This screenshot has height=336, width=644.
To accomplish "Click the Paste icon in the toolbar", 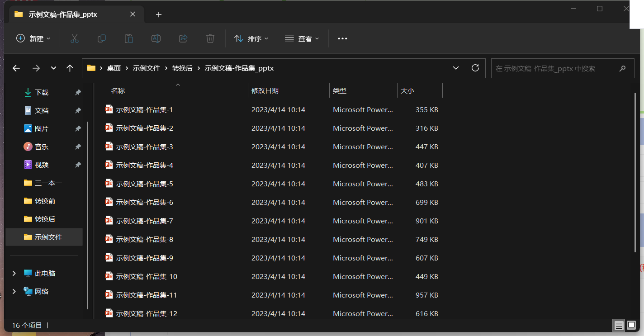I will pos(128,38).
